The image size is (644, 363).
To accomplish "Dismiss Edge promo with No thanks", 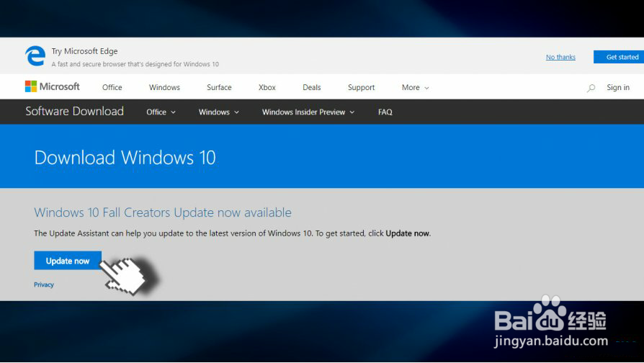I will click(560, 57).
